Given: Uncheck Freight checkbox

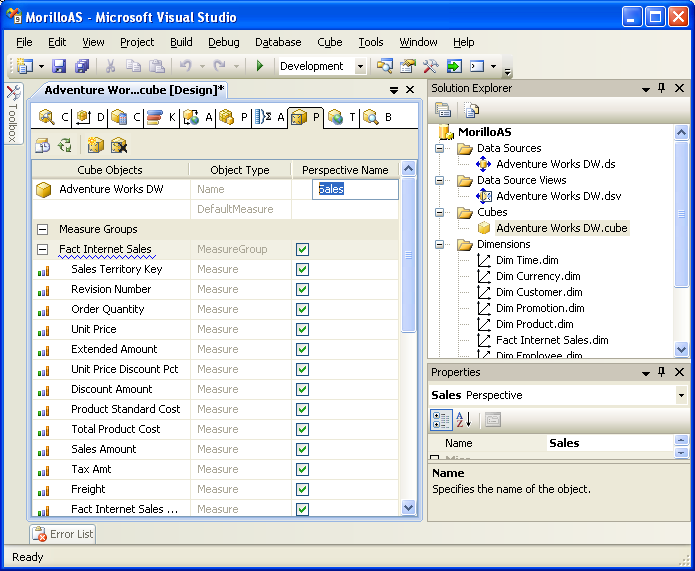Looking at the screenshot, I should click(x=302, y=489).
